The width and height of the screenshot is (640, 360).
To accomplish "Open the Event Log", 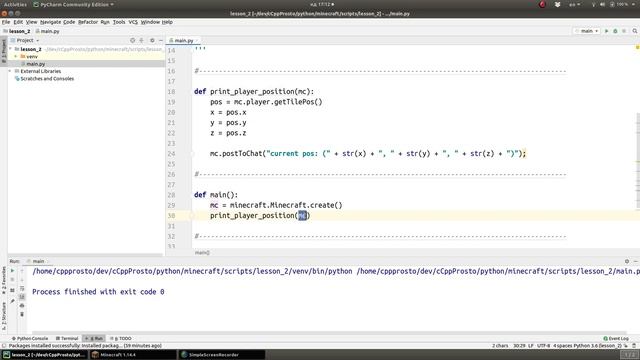I will 616,338.
